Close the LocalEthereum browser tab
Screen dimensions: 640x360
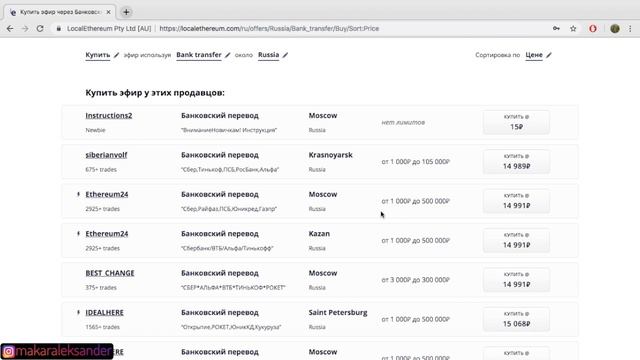tap(109, 12)
